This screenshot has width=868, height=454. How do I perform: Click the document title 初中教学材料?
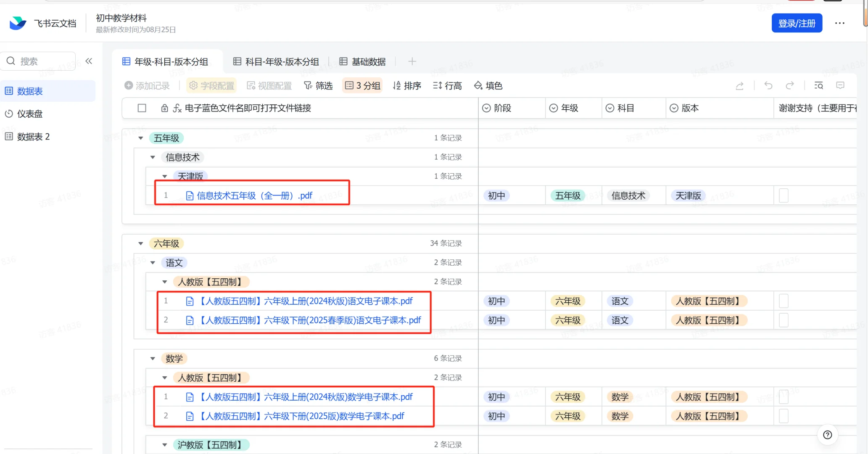121,18
